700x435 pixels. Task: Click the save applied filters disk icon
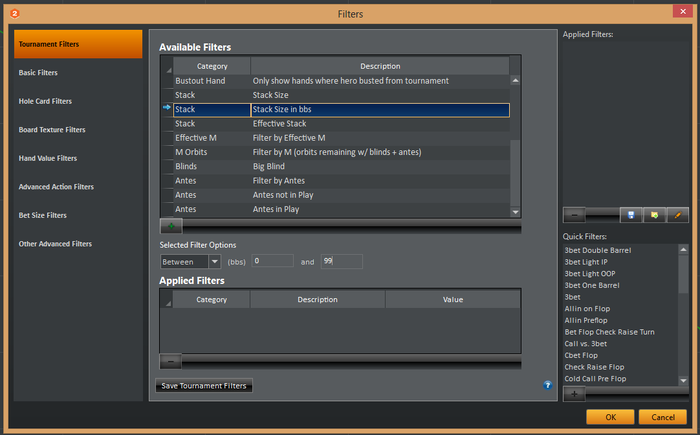click(631, 215)
